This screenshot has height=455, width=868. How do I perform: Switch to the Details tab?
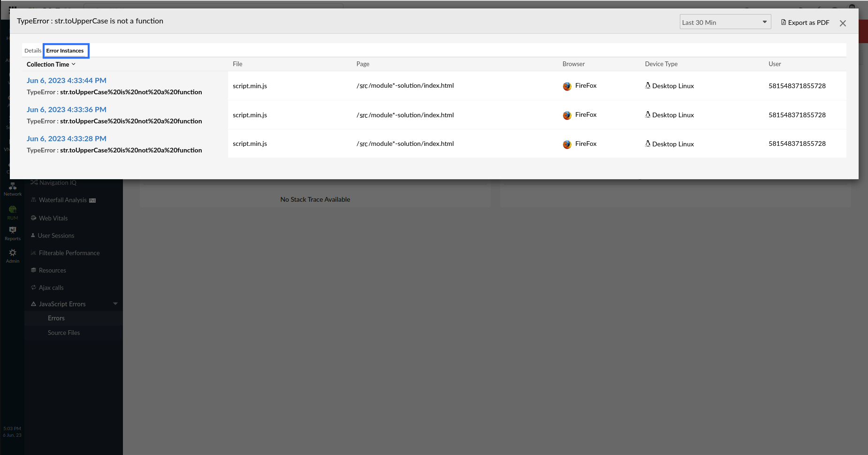33,50
